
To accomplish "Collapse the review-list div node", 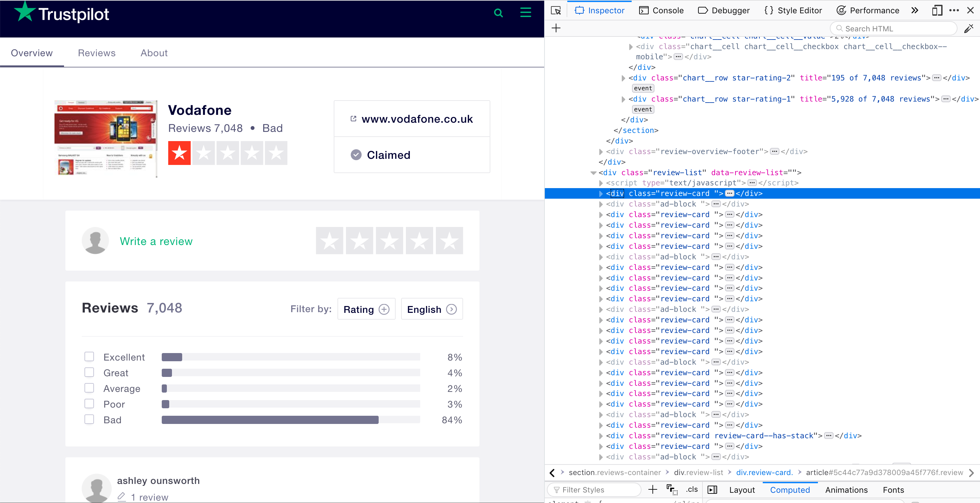I will 593,173.
